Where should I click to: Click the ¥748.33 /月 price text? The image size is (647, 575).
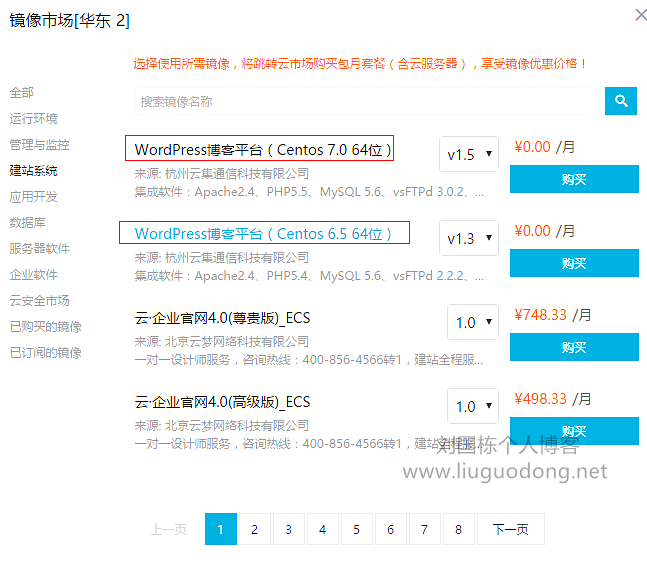click(553, 315)
